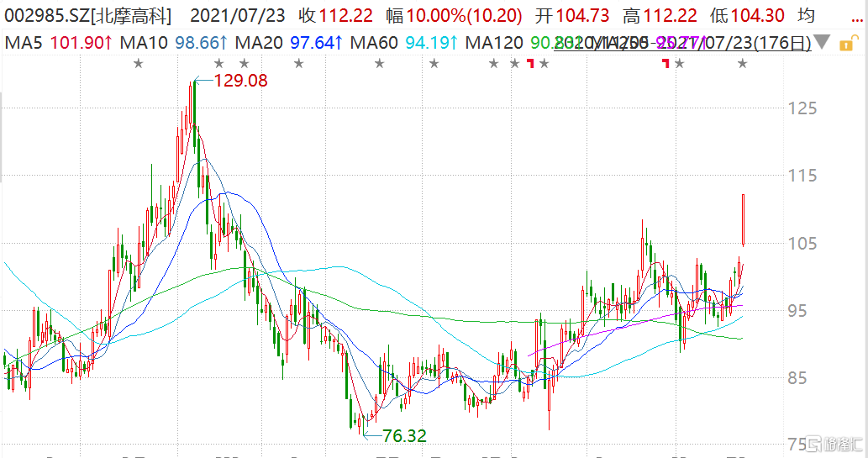
Task: Click the closing price 收112.22
Action: 336,15
